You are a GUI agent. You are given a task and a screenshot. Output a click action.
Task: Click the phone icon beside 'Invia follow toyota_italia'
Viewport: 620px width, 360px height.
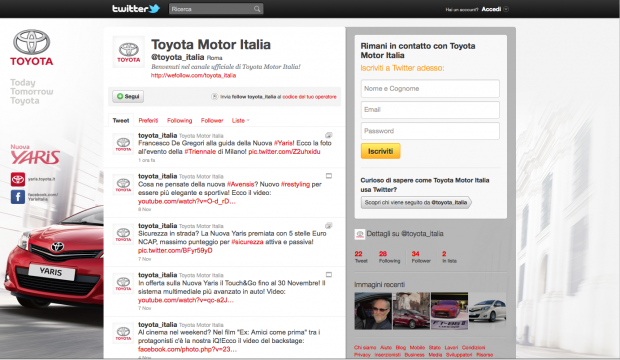pos(215,97)
